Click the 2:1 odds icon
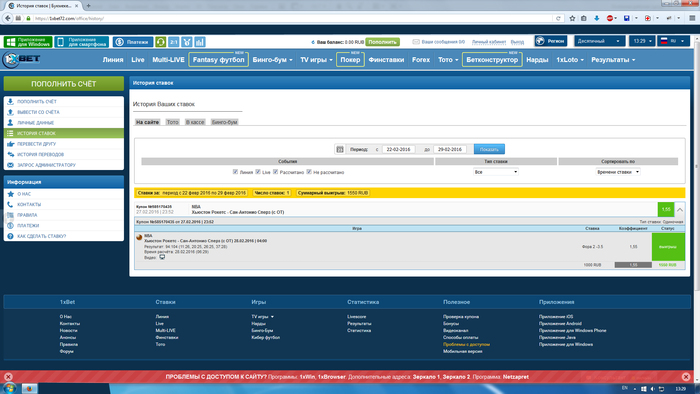This screenshot has height=394, width=700. 174,42
